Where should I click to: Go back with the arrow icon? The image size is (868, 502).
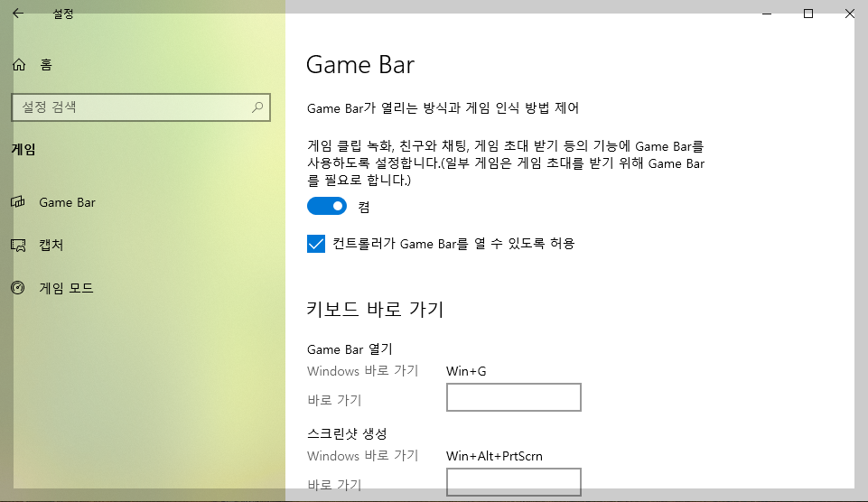tap(18, 14)
